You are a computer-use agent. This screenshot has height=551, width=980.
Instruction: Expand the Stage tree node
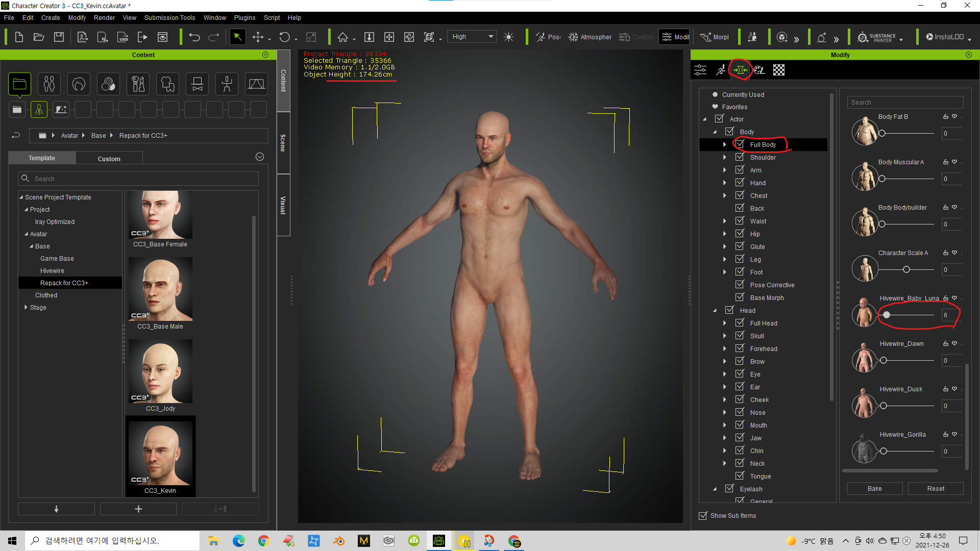pos(26,307)
